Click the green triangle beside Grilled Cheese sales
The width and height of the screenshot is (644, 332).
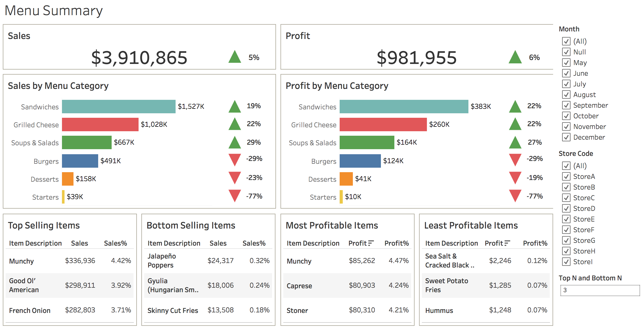point(234,124)
